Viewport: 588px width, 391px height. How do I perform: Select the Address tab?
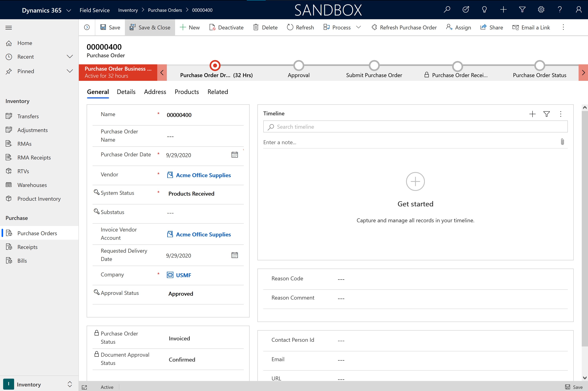pos(155,92)
